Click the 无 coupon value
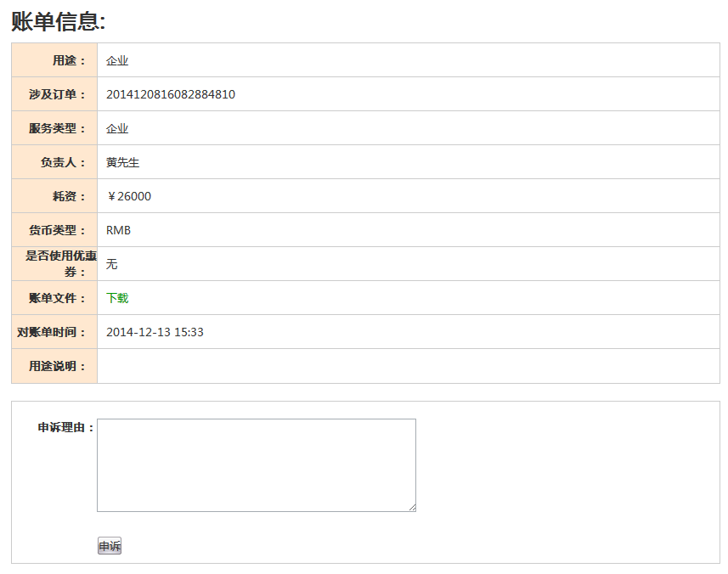Image resolution: width=728 pixels, height=574 pixels. coord(111,264)
